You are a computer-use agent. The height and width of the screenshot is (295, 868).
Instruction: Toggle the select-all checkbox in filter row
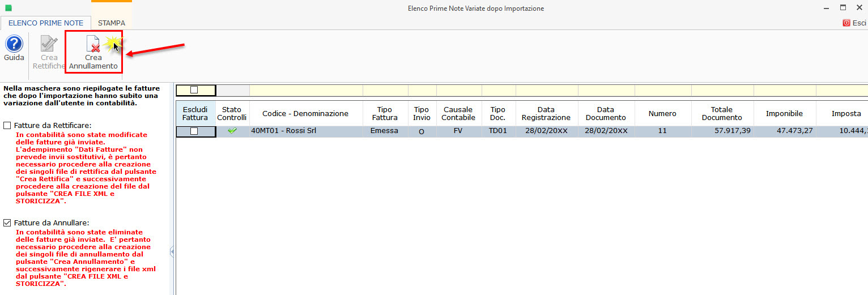tap(194, 89)
